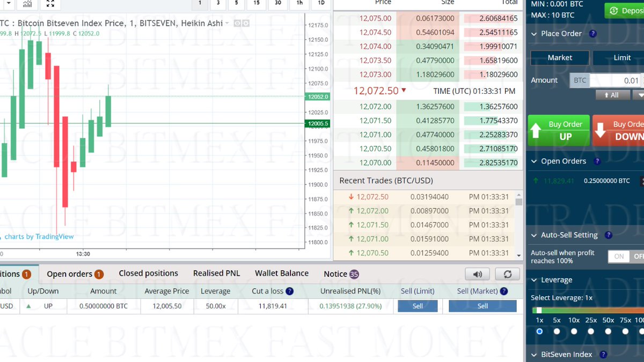The width and height of the screenshot is (644, 362).
Task: Open the Place Order help icon
Action: (592, 33)
